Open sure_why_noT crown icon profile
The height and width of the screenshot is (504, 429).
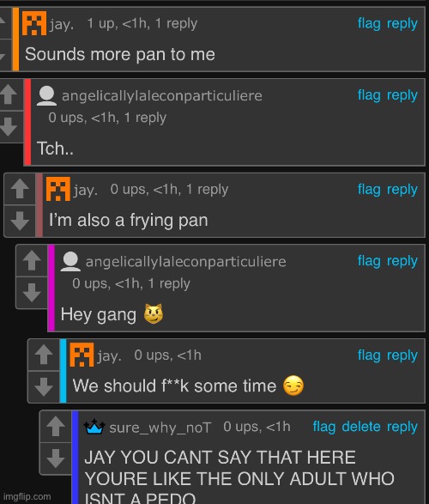click(94, 428)
